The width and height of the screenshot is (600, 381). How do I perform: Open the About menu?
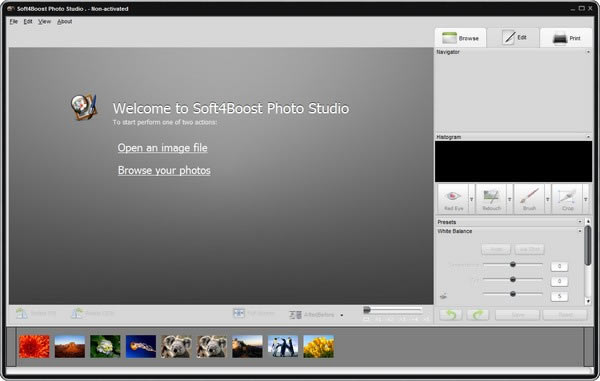click(65, 21)
